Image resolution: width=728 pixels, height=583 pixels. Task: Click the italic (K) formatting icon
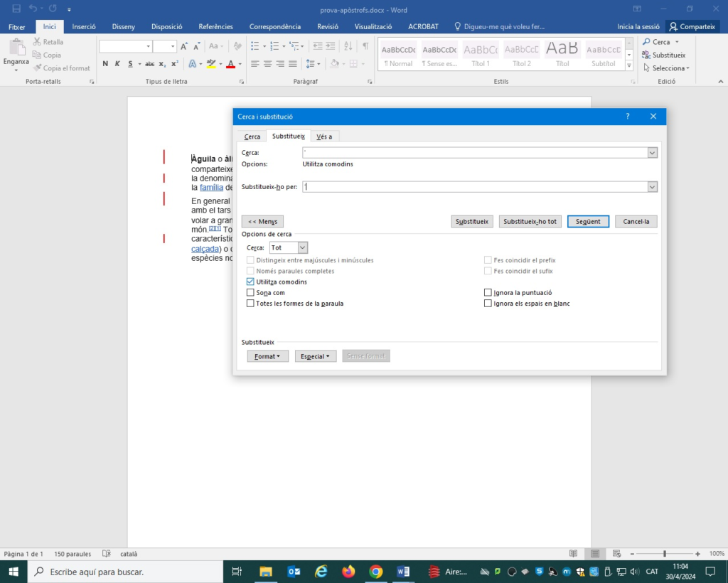tap(117, 64)
